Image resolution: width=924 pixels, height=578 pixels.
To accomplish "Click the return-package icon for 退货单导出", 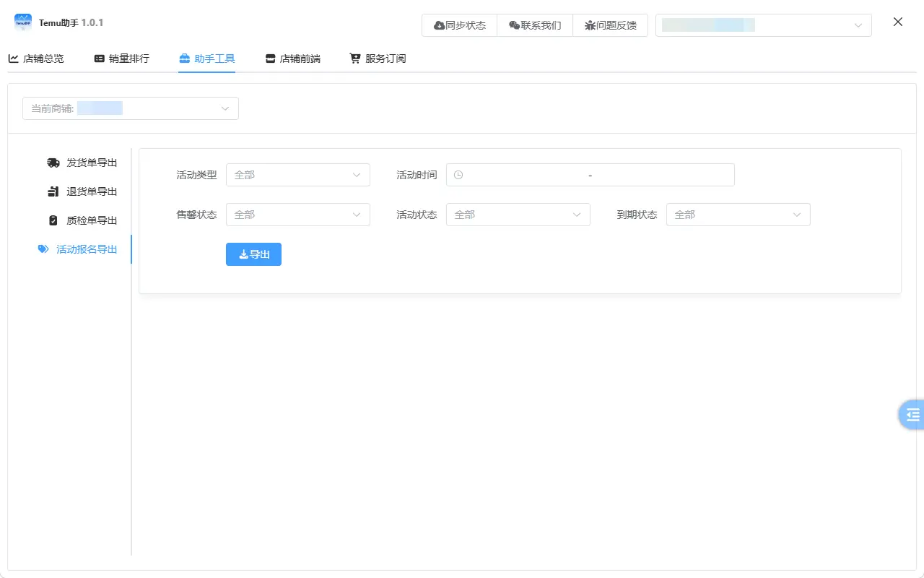I will (53, 191).
